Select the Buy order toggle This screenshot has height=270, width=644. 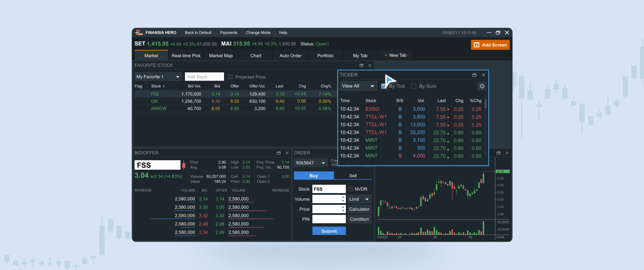pyautogui.click(x=314, y=175)
